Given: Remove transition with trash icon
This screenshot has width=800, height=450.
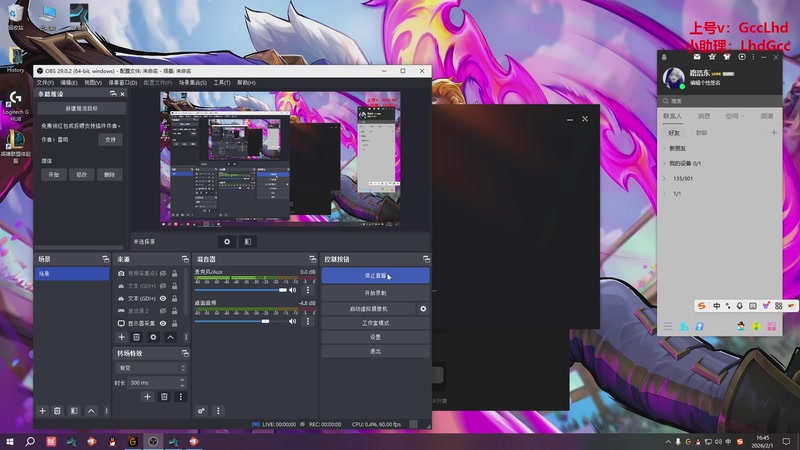Looking at the screenshot, I should click(x=164, y=396).
